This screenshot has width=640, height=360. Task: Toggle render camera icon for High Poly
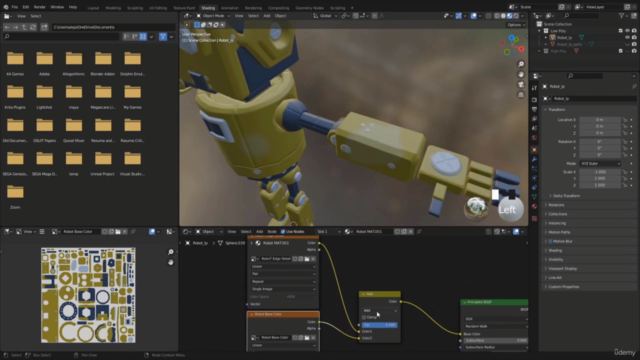634,51
